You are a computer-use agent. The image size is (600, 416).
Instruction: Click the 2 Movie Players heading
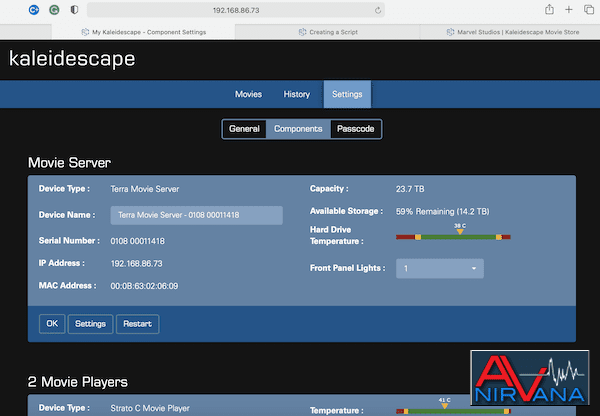click(78, 382)
